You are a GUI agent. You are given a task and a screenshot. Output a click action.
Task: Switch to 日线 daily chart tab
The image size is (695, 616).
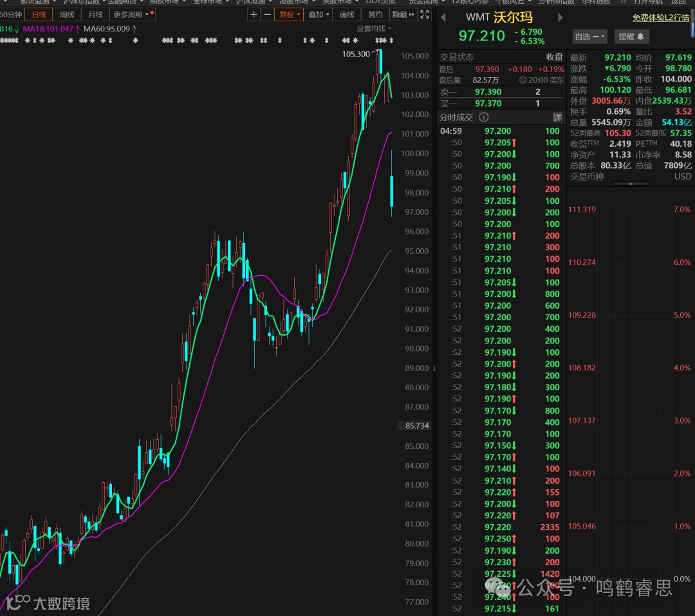click(x=39, y=15)
